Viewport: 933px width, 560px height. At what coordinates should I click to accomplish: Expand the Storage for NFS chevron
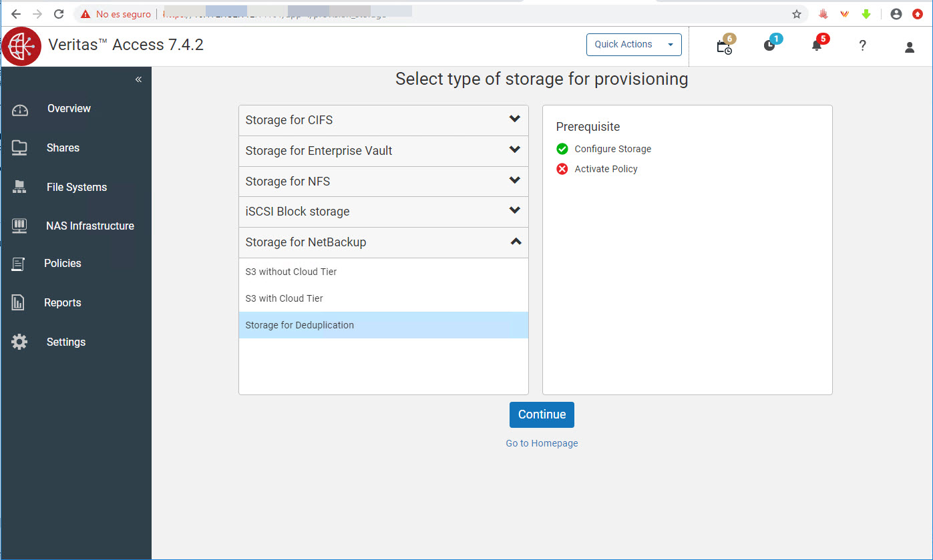[x=514, y=180]
